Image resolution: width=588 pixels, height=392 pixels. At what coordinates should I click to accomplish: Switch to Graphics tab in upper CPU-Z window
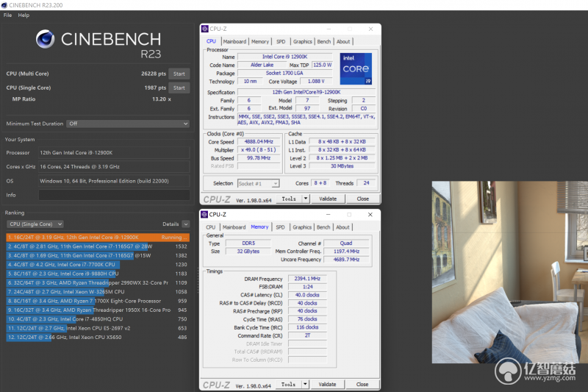pyautogui.click(x=303, y=42)
